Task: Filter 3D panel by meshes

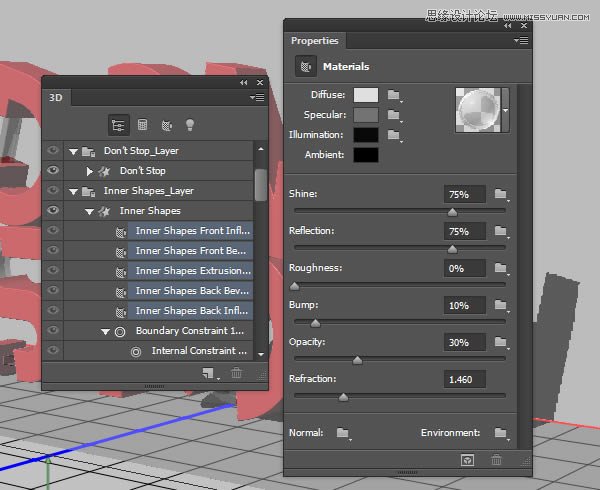Action: tap(142, 125)
